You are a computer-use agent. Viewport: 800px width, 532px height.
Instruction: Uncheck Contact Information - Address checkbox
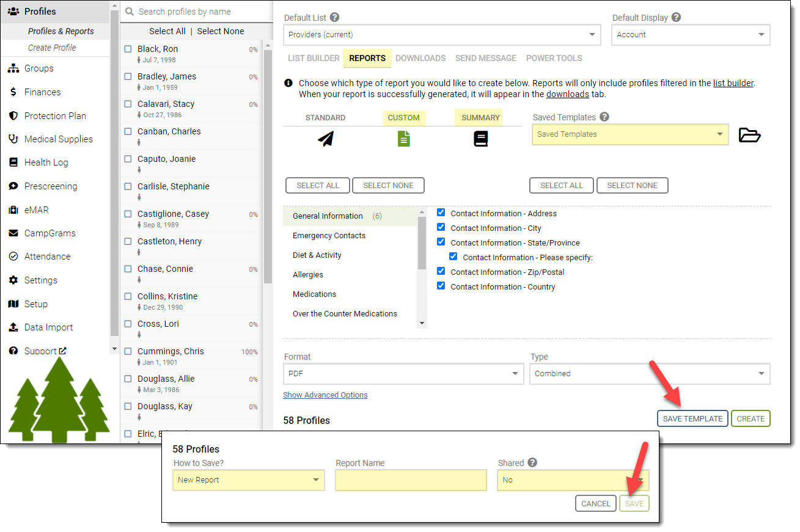[x=441, y=213]
